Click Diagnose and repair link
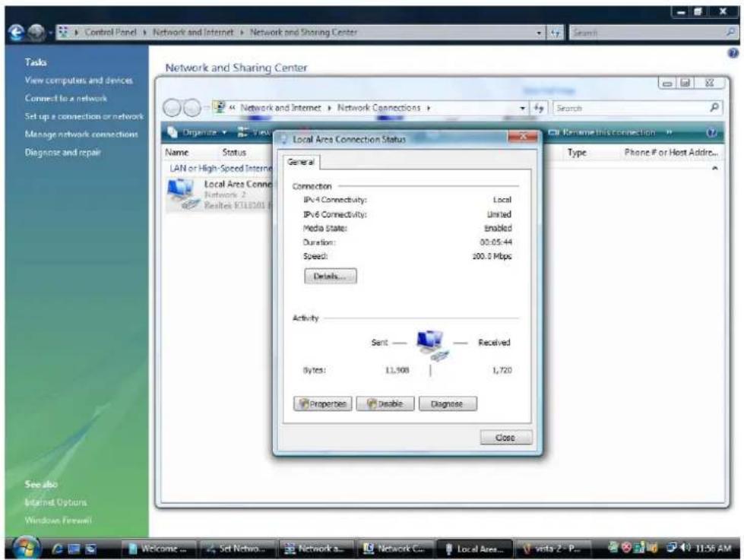The width and height of the screenshot is (744, 560). tap(62, 152)
